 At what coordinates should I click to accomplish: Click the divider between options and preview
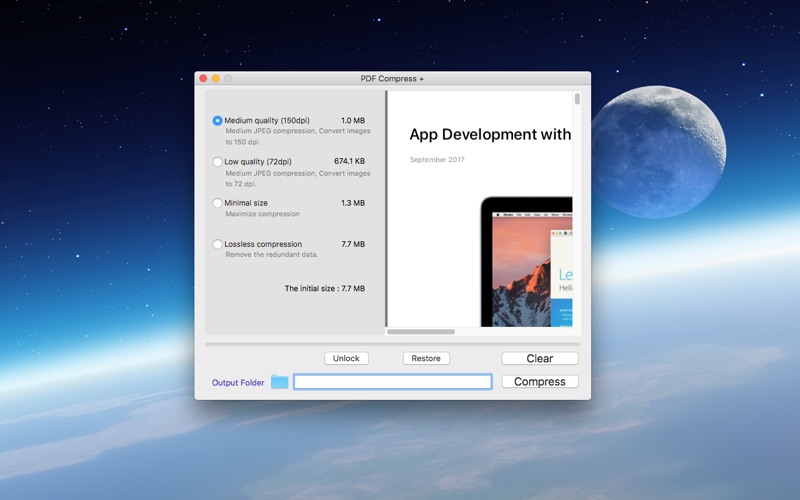(386, 209)
